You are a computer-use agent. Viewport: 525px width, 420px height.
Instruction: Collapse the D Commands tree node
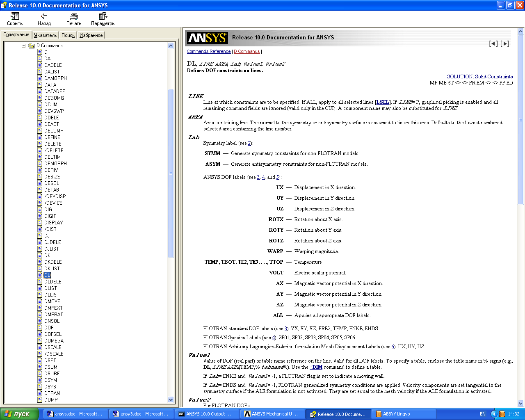[x=24, y=46]
